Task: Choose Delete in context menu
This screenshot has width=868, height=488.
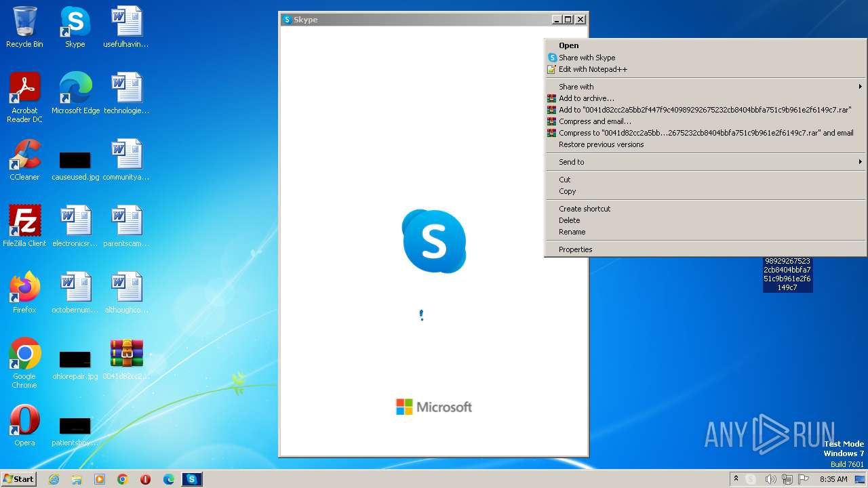Action: click(x=705, y=220)
